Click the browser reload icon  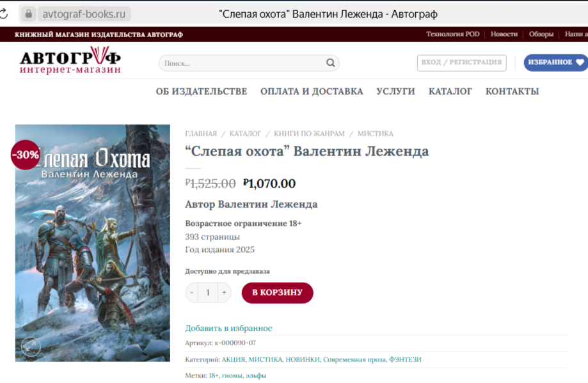point(3,14)
